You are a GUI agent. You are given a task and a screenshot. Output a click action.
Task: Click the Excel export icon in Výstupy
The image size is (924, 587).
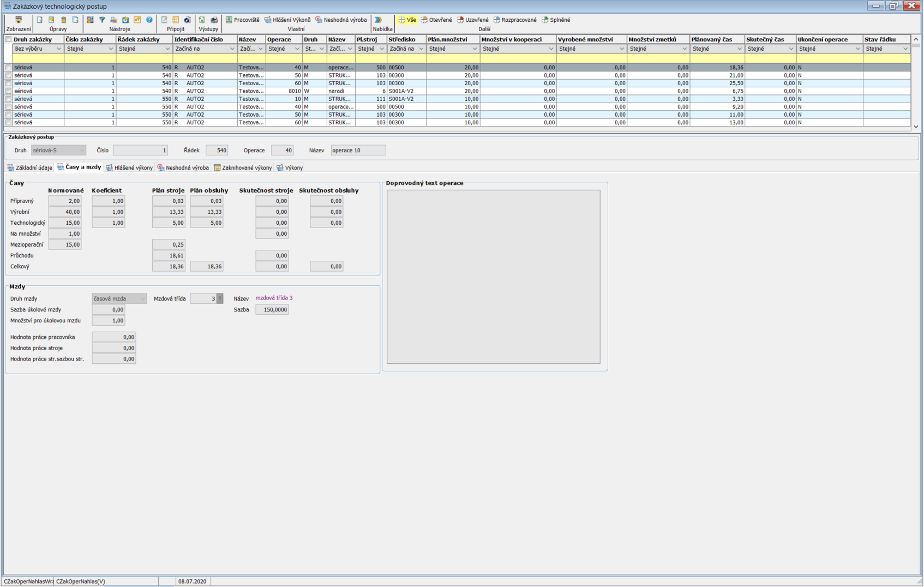(x=202, y=20)
